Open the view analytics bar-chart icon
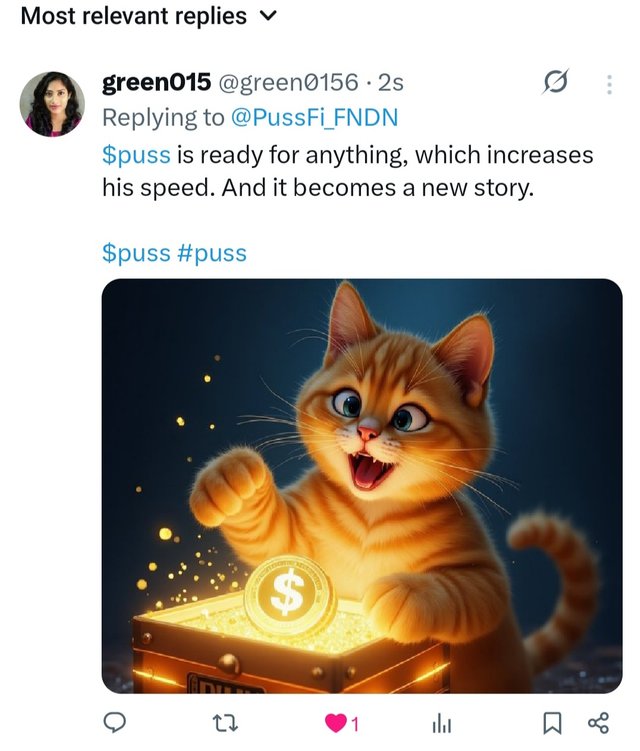 [x=441, y=722]
